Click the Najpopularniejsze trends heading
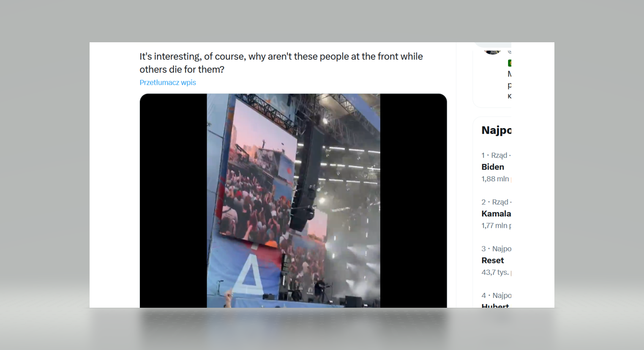 [x=496, y=130]
